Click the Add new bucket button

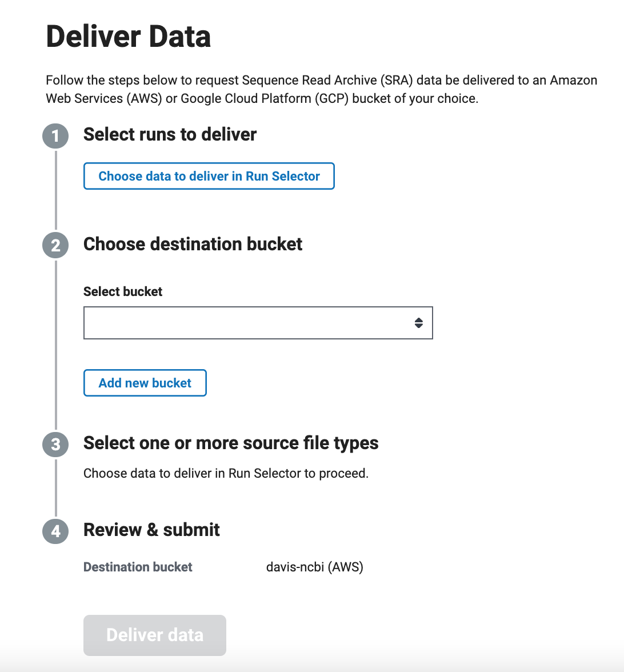(145, 383)
